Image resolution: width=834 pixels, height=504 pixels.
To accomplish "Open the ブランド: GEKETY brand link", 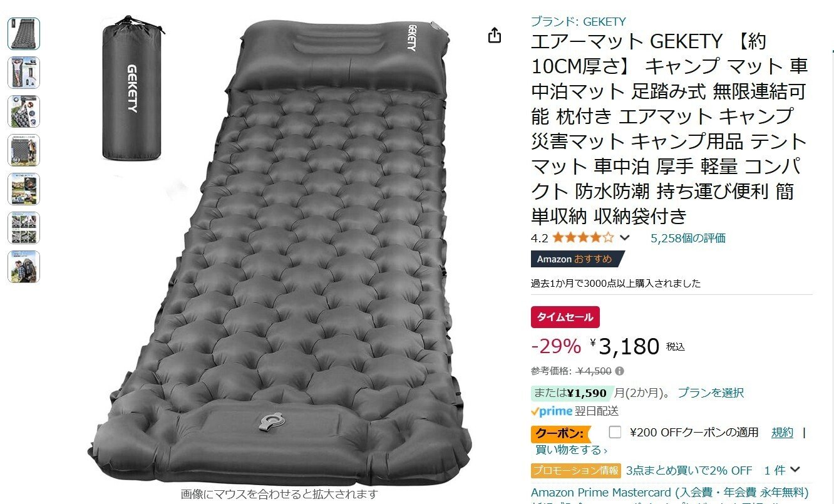I will click(578, 21).
